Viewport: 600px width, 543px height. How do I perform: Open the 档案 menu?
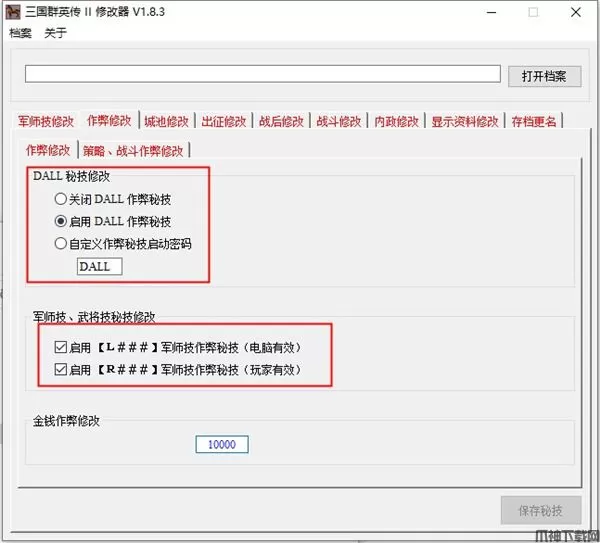tap(20, 33)
